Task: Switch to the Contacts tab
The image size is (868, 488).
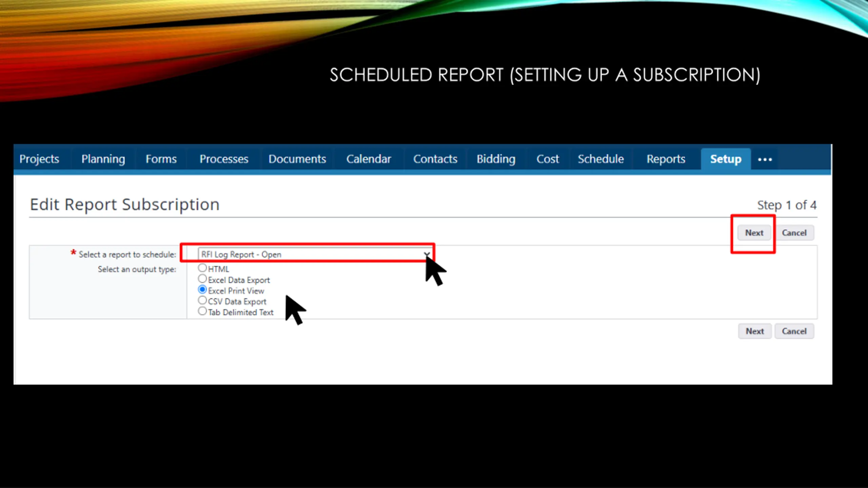Action: point(435,159)
